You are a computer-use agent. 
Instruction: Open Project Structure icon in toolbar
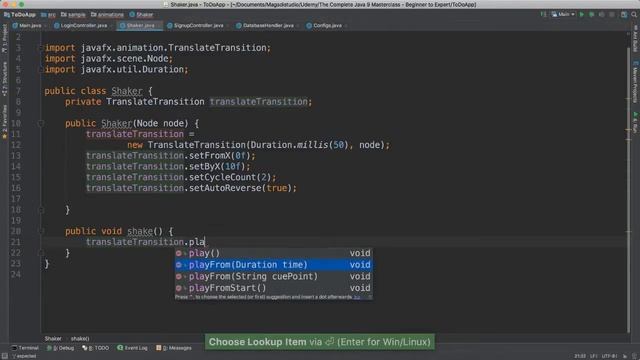click(624, 14)
